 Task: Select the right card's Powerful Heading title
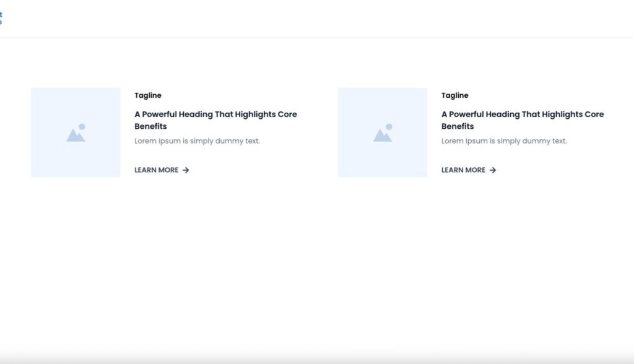523,115
